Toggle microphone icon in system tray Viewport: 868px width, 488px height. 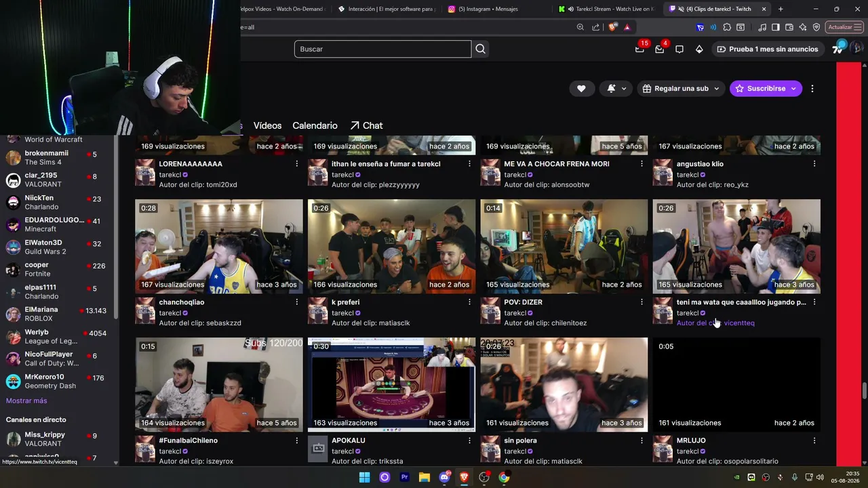pos(794,477)
